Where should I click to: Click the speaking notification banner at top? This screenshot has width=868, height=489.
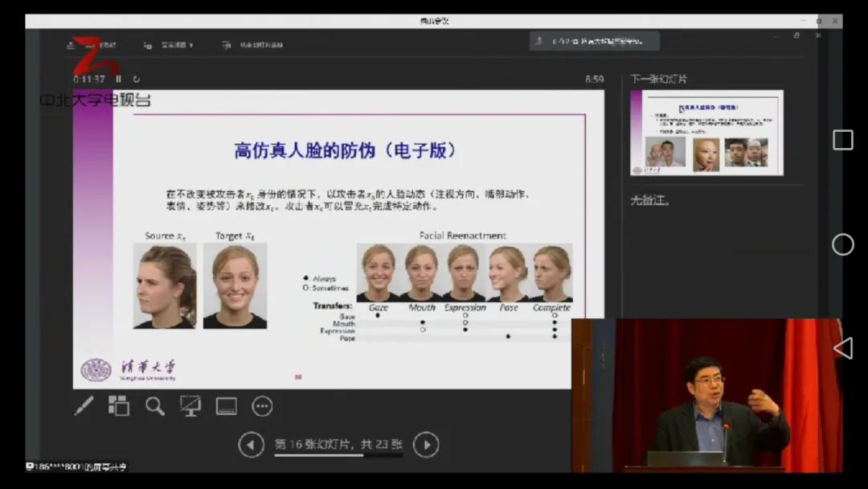click(595, 41)
